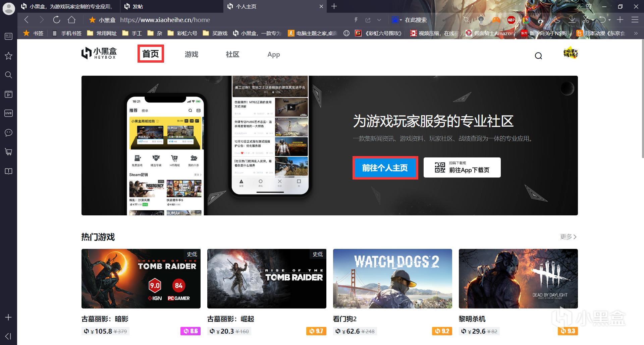The width and height of the screenshot is (644, 345).
Task: Expand the address bar dropdown arrow
Action: click(379, 20)
